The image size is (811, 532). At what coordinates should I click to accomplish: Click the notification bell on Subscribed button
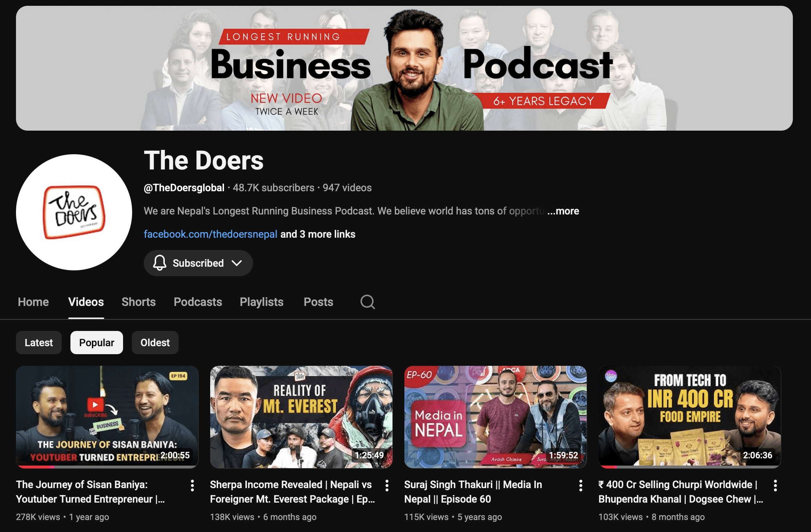coord(159,263)
